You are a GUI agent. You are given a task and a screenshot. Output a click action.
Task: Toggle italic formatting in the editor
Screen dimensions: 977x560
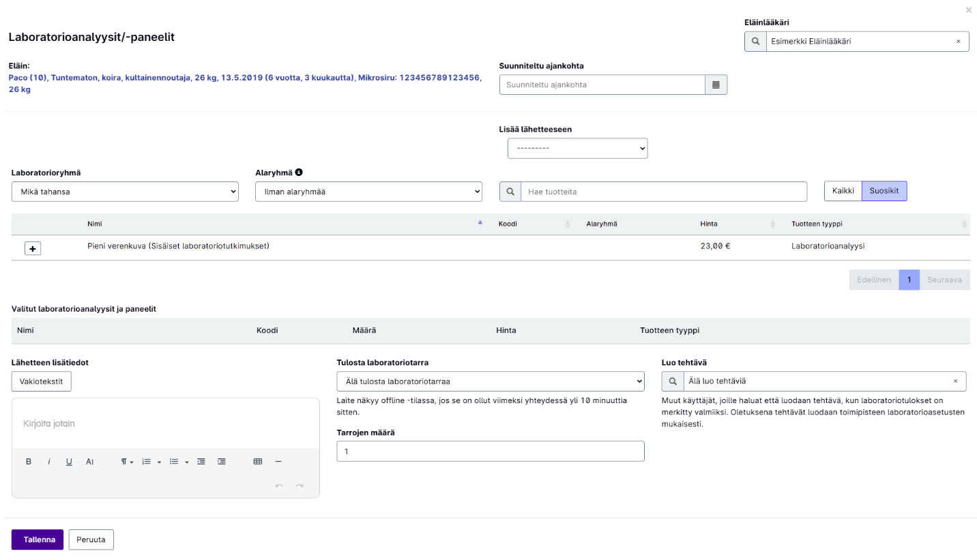click(x=49, y=462)
